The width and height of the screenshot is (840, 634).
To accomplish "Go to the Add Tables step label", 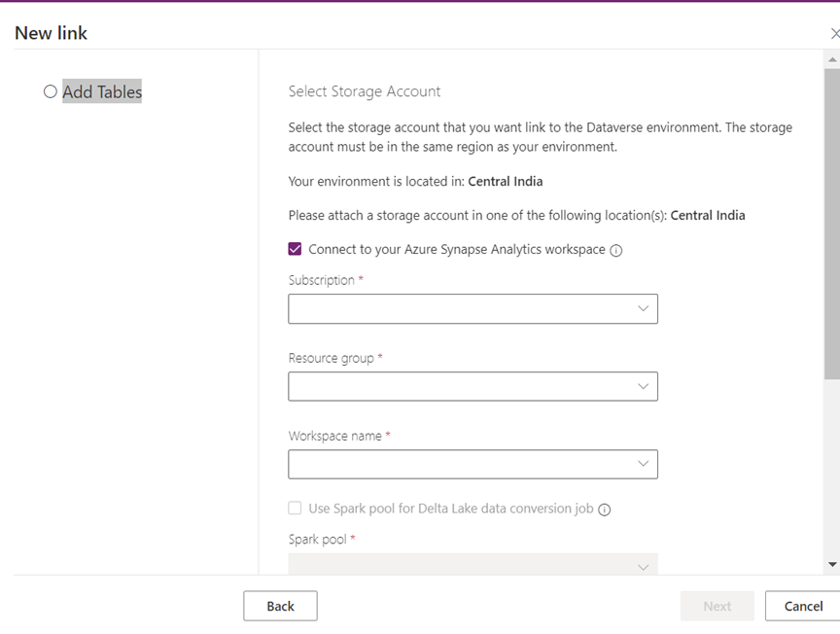I will pos(102,92).
